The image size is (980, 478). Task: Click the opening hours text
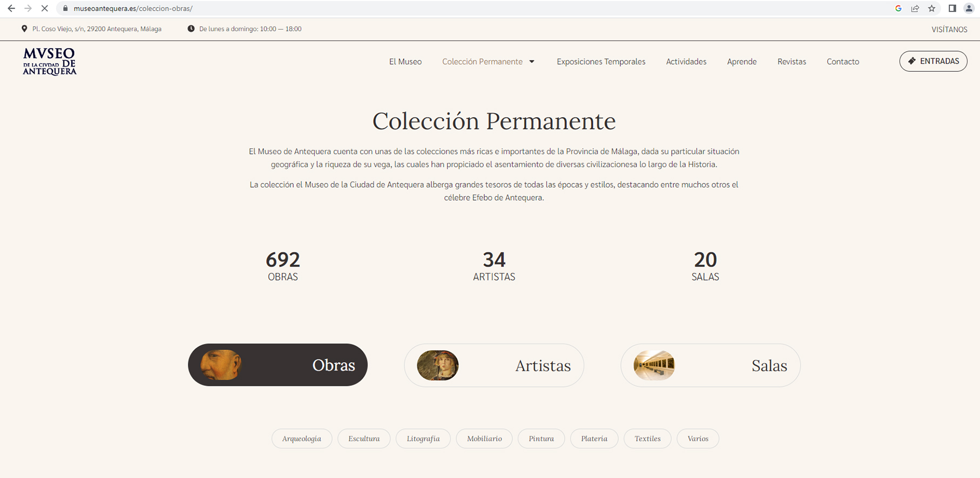click(x=250, y=29)
